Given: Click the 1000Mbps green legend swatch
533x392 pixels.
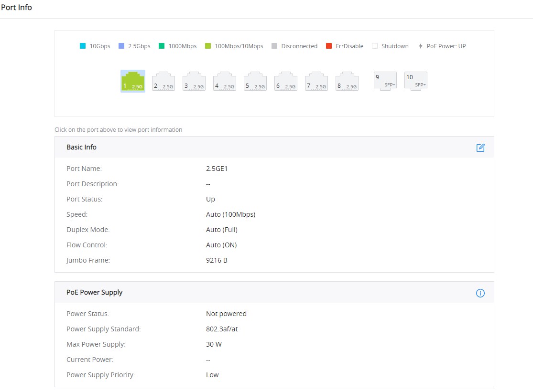Looking at the screenshot, I should click(162, 46).
